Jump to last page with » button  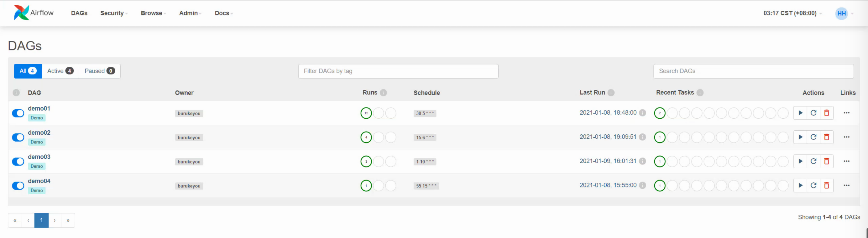pos(68,220)
